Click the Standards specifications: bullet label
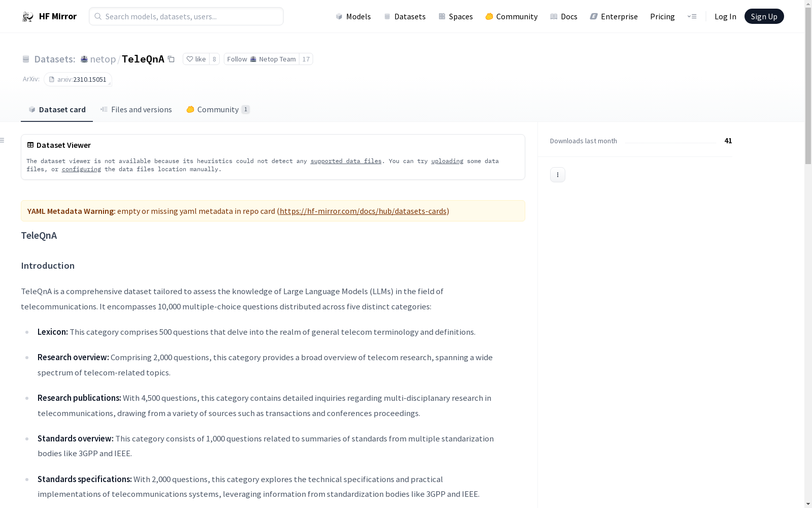Screen dimensions: 812x508 click(x=85, y=480)
